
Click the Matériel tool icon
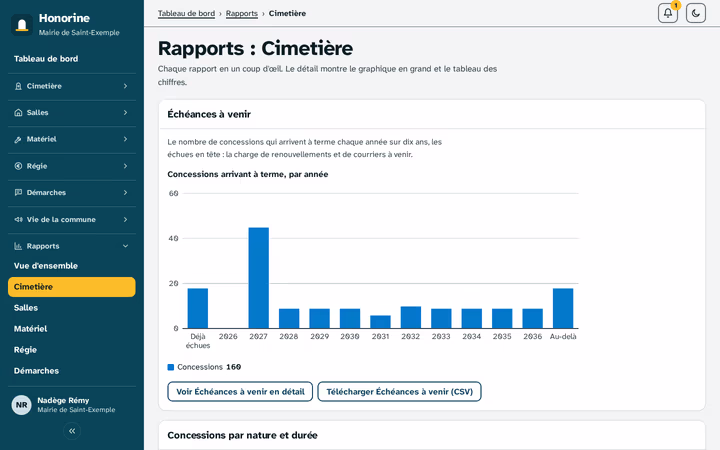pyautogui.click(x=18, y=139)
